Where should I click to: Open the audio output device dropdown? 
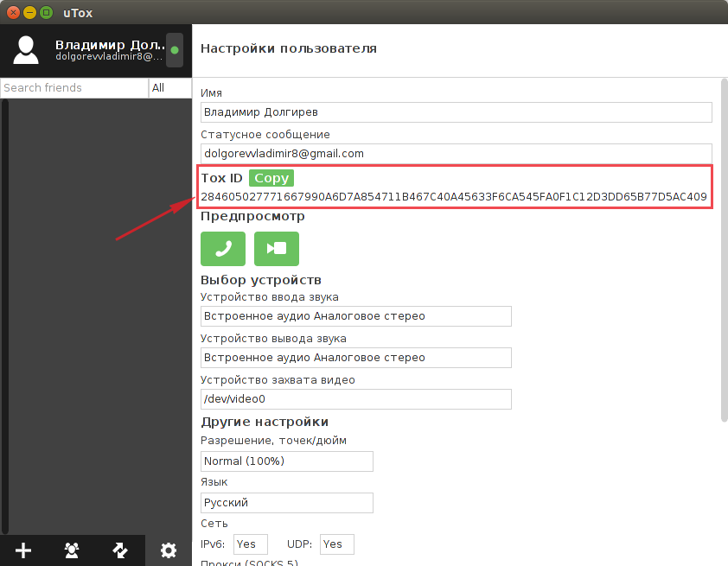(356, 358)
